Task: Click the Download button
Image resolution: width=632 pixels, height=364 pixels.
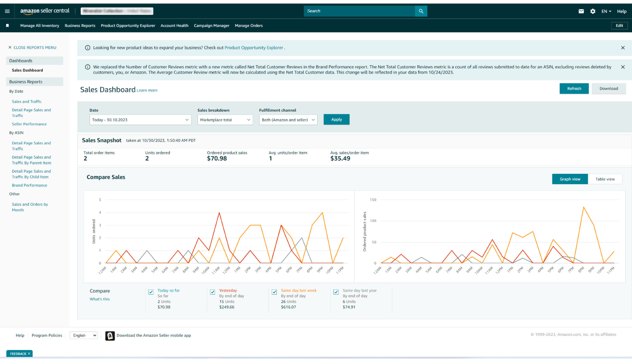Action: point(609,89)
